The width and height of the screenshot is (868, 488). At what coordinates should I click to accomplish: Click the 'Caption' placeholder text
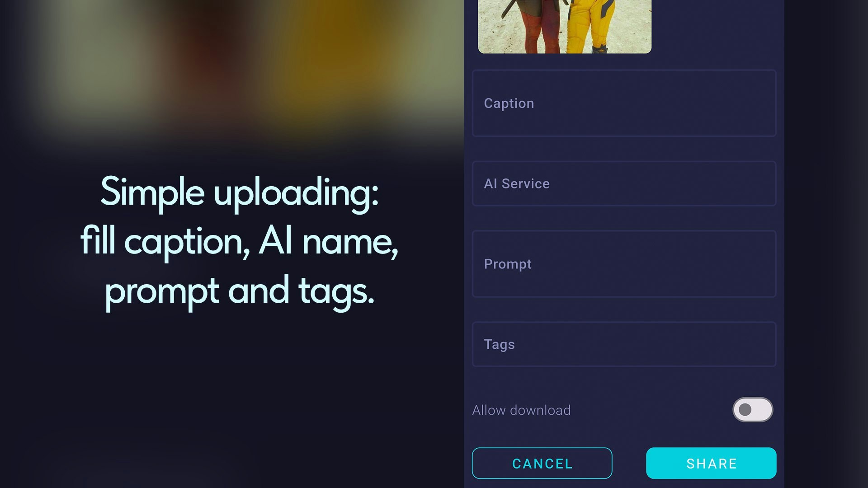(x=509, y=103)
